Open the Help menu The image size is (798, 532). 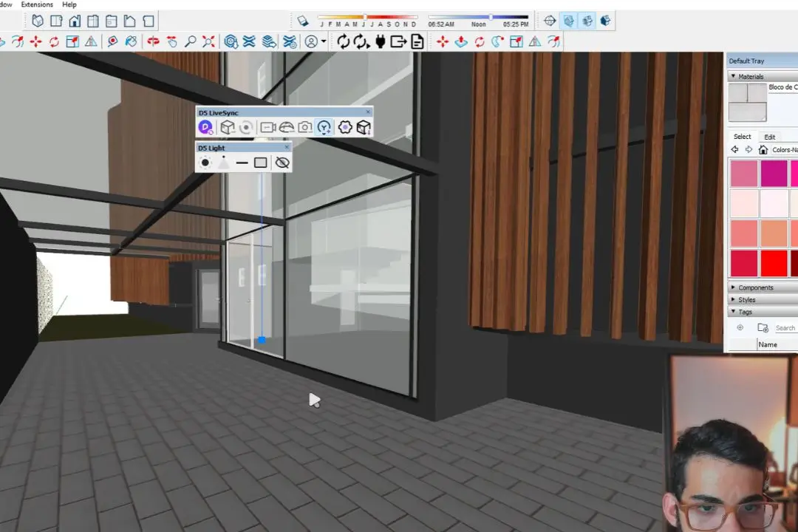tap(69, 4)
